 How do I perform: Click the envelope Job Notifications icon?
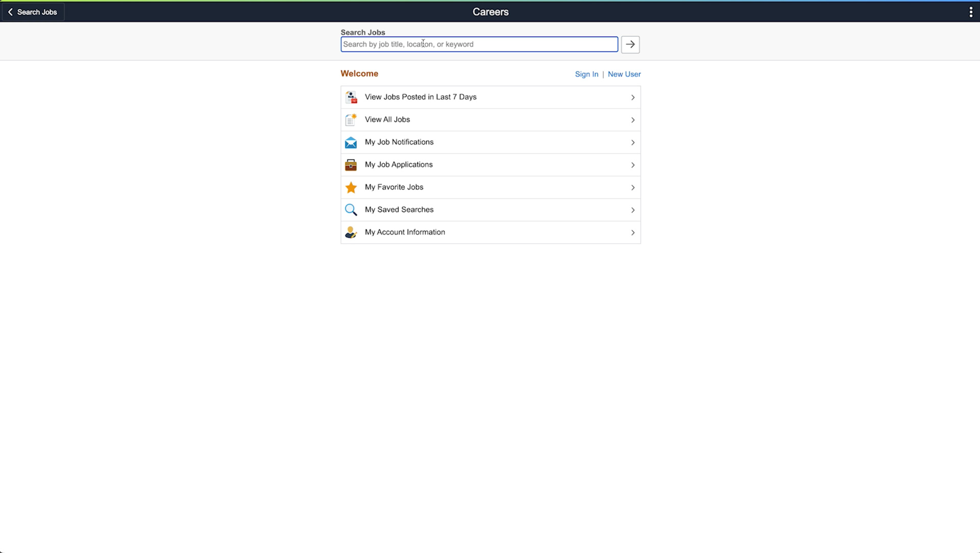351,142
